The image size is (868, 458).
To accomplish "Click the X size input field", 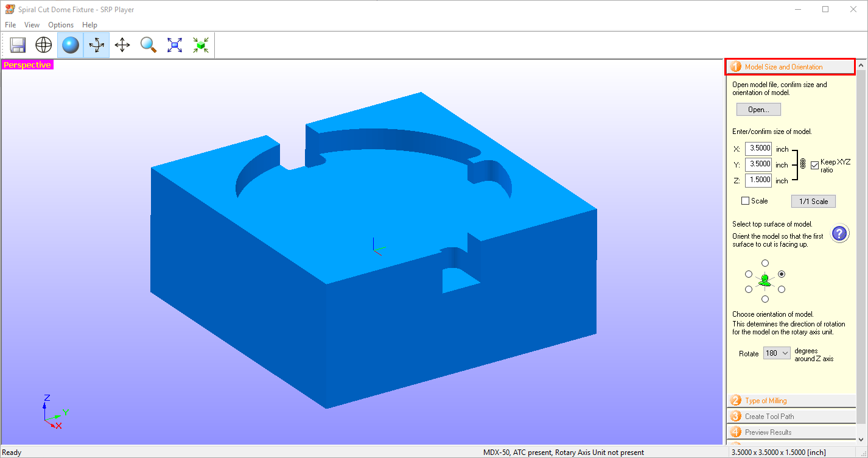I will (x=758, y=149).
